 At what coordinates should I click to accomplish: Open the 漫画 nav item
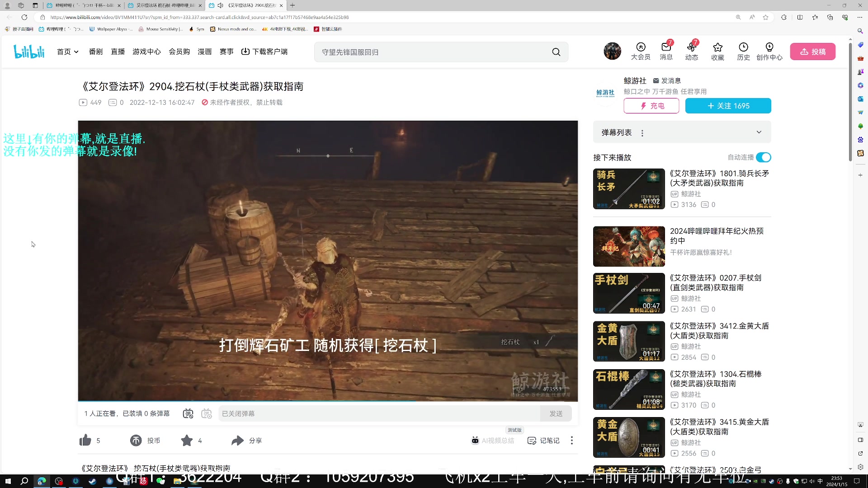[x=205, y=52]
